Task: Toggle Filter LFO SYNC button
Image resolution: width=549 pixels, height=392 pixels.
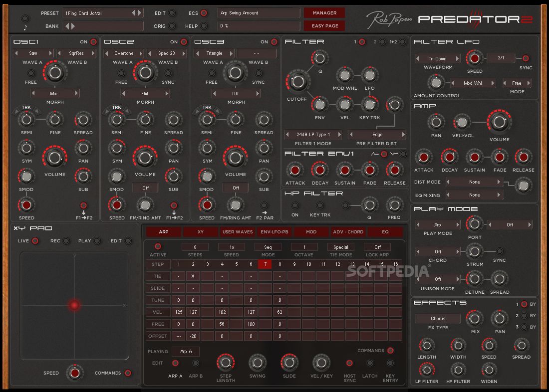Action: pyautogui.click(x=525, y=58)
